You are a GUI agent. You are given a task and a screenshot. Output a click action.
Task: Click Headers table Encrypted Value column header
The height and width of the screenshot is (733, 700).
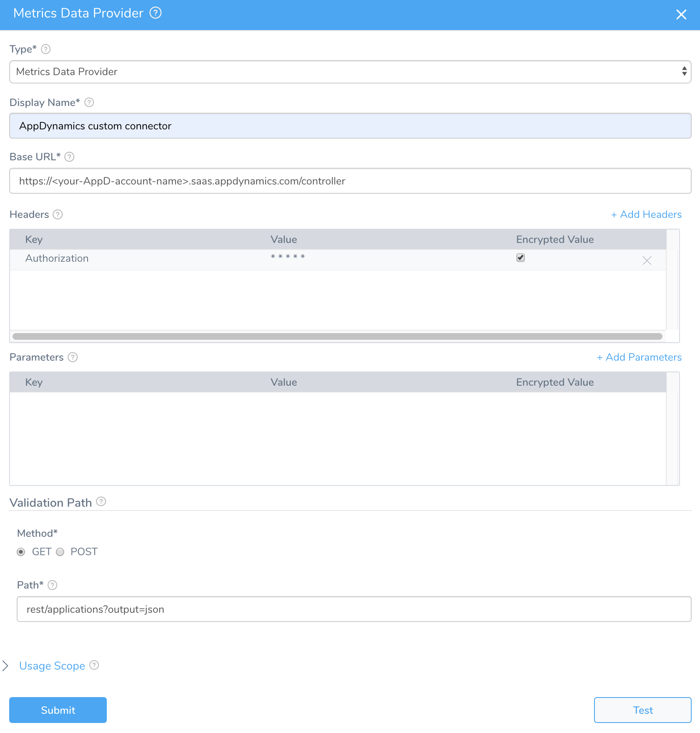pyautogui.click(x=555, y=240)
